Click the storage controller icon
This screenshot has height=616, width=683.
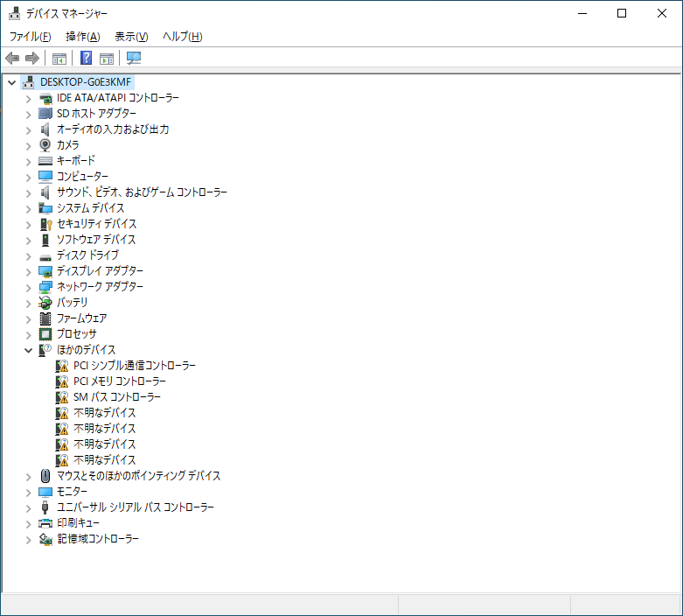tap(45, 539)
